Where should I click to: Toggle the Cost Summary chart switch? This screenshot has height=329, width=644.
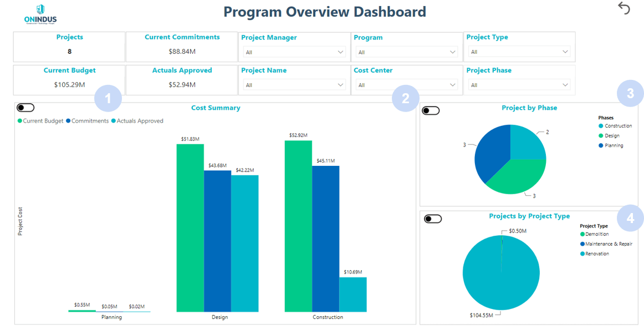(25, 108)
